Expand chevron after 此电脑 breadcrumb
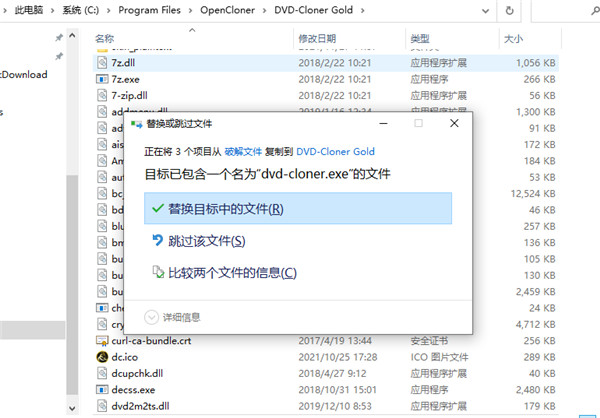600x418 pixels. click(53, 11)
